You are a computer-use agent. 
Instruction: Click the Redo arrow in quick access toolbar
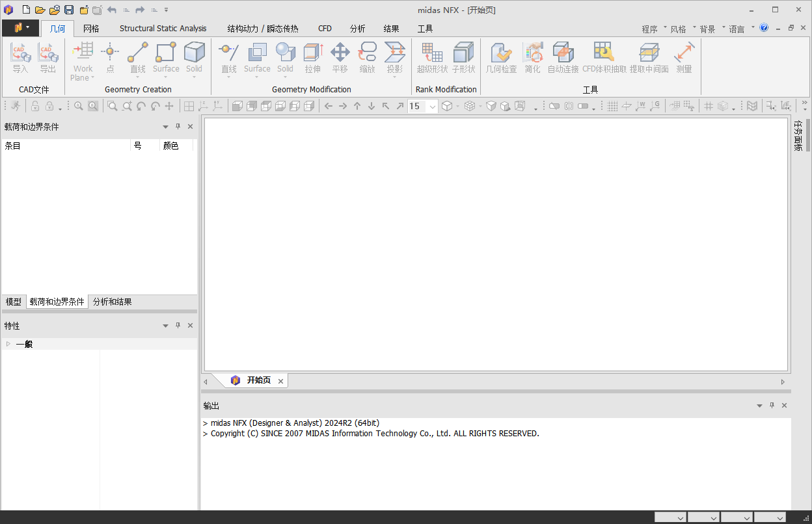pos(140,10)
